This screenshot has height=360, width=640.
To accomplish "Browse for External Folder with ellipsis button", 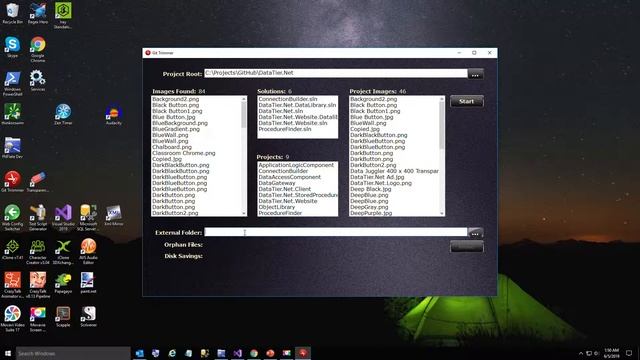I will [x=475, y=233].
